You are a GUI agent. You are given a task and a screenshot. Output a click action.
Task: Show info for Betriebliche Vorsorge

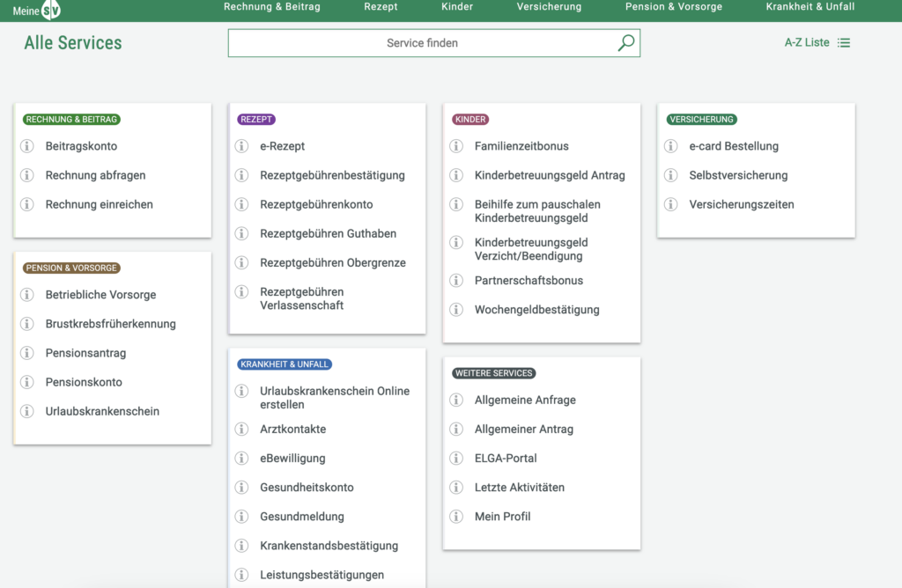[x=27, y=295]
